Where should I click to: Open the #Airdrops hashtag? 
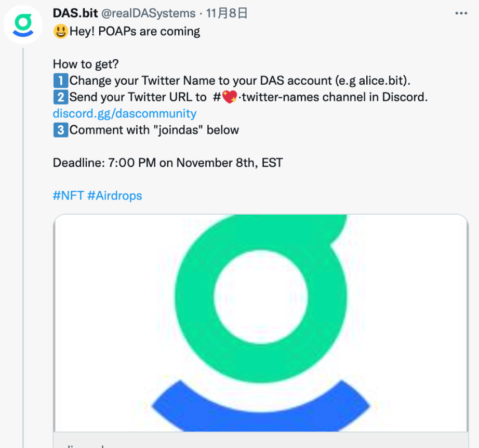pyautogui.click(x=114, y=196)
